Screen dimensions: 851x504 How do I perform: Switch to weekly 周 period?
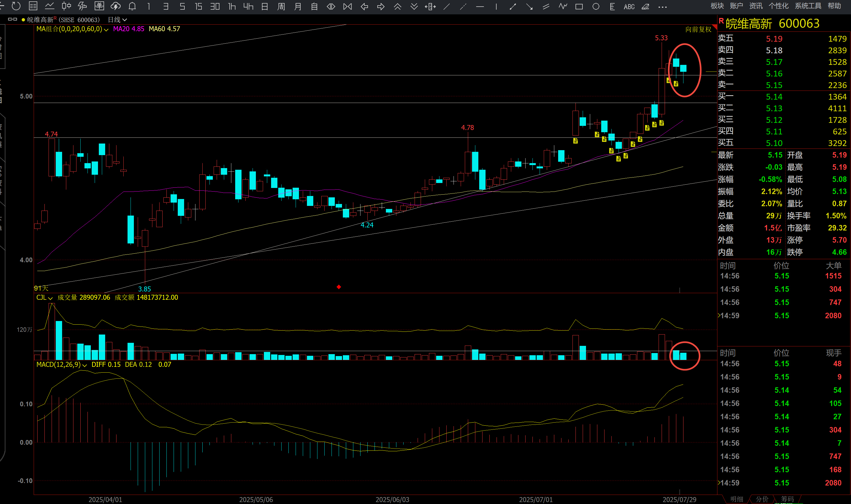281,6
